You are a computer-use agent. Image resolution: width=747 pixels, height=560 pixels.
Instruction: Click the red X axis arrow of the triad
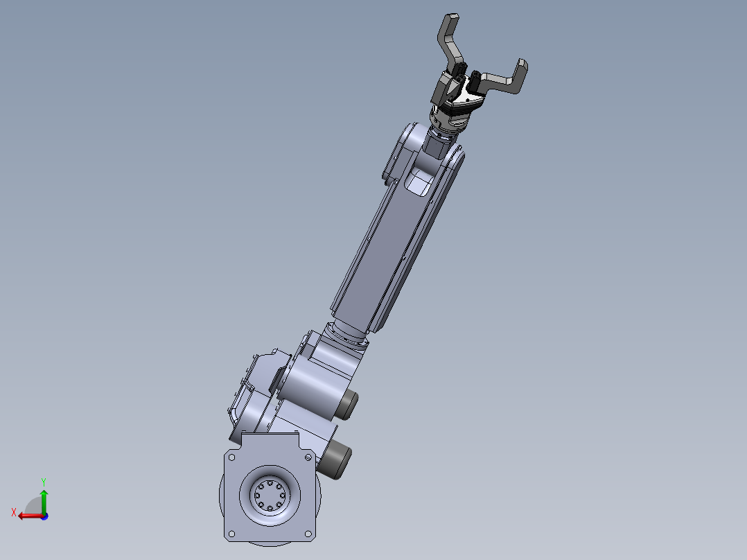[30, 516]
